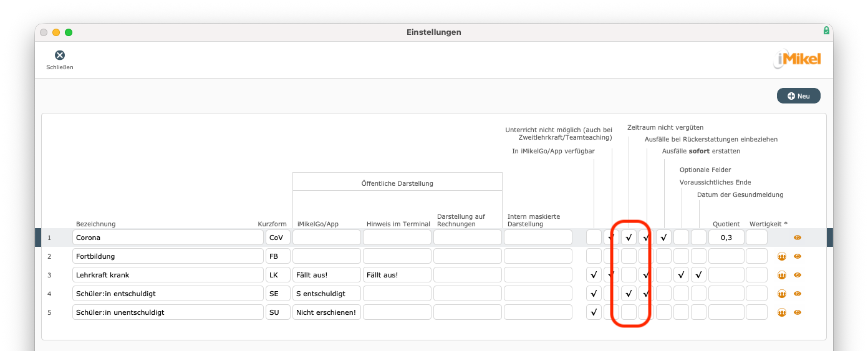The height and width of the screenshot is (351, 868).
Task: Uncheck Zeitraum nicht vergüten for Corona
Action: pos(629,238)
